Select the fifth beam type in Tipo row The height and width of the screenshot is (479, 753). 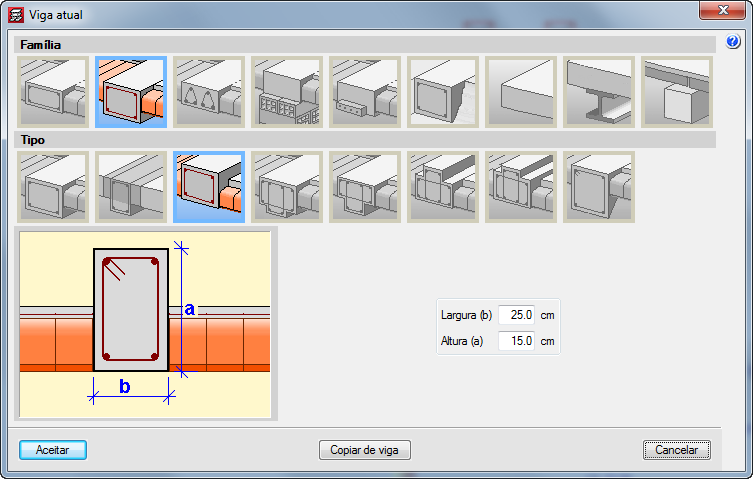coord(365,187)
